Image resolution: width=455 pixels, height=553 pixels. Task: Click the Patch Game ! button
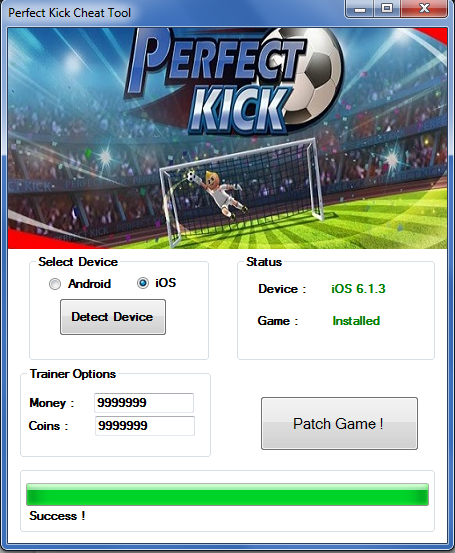pos(339,423)
